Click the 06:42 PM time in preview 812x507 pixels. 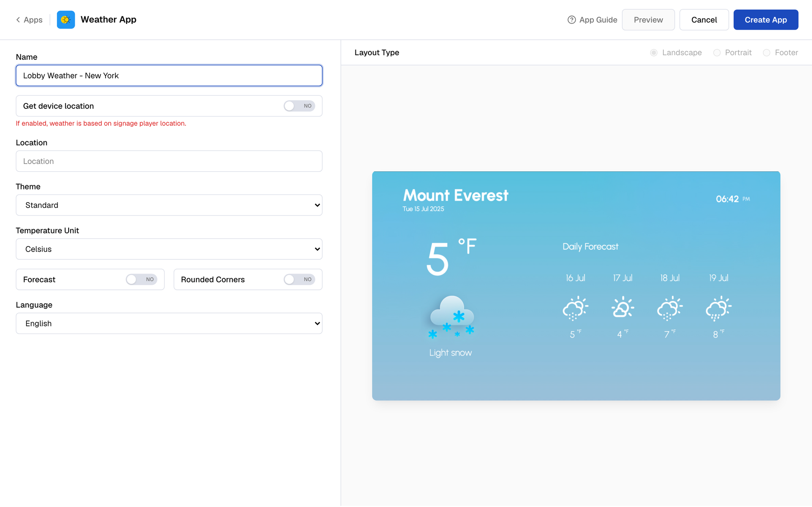(733, 199)
